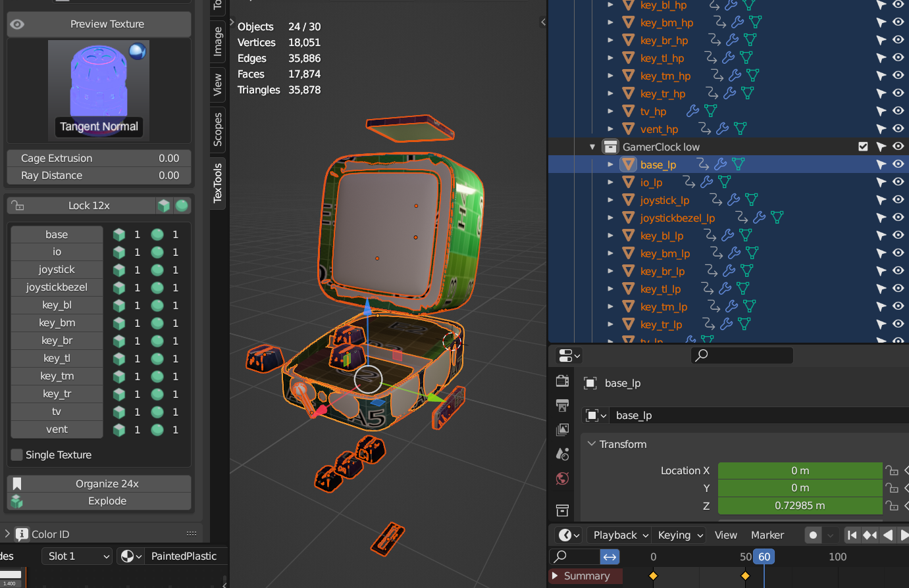Open the Object properties tab

click(x=561, y=510)
